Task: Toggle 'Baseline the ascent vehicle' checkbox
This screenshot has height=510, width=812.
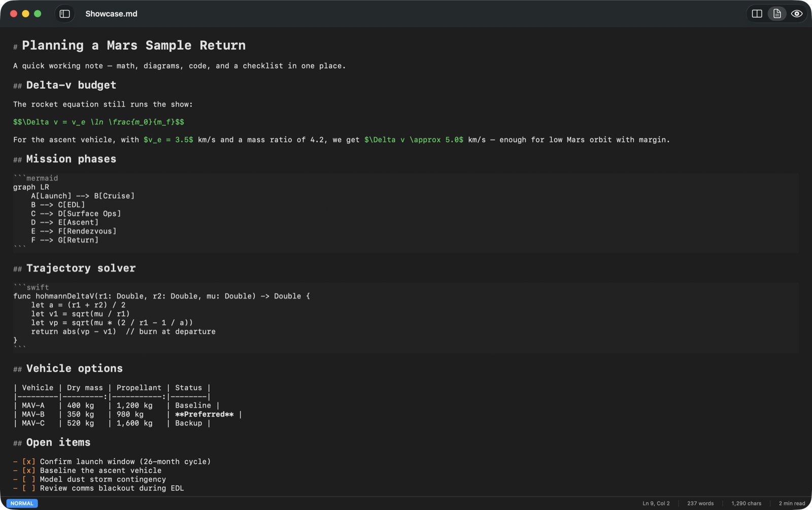Action: 29,470
